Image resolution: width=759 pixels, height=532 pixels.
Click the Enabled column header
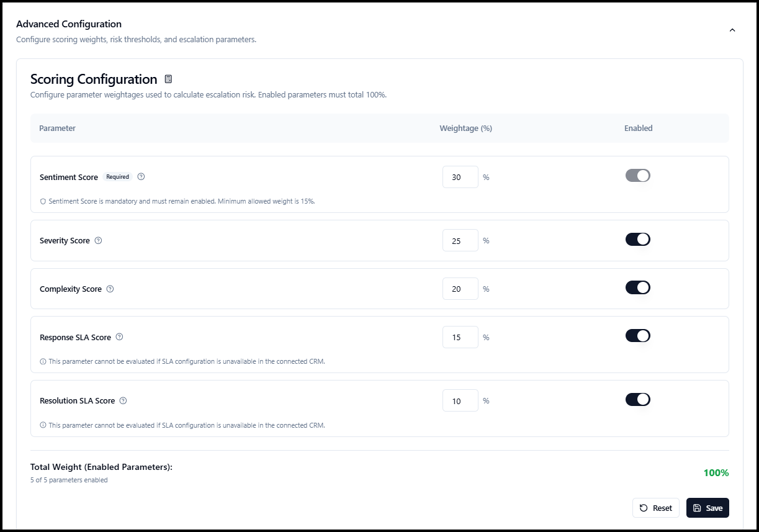pos(638,128)
